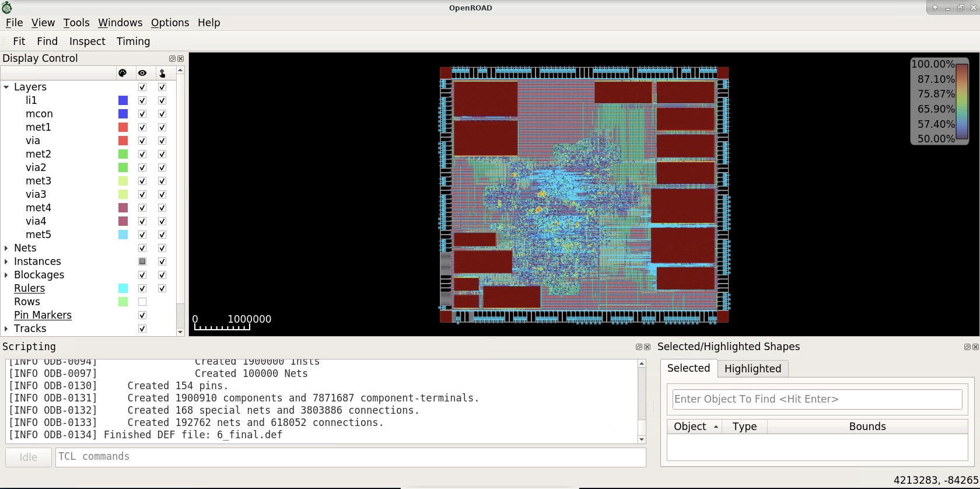This screenshot has height=489, width=980.
Task: Collapse the Layers tree
Action: click(x=6, y=87)
